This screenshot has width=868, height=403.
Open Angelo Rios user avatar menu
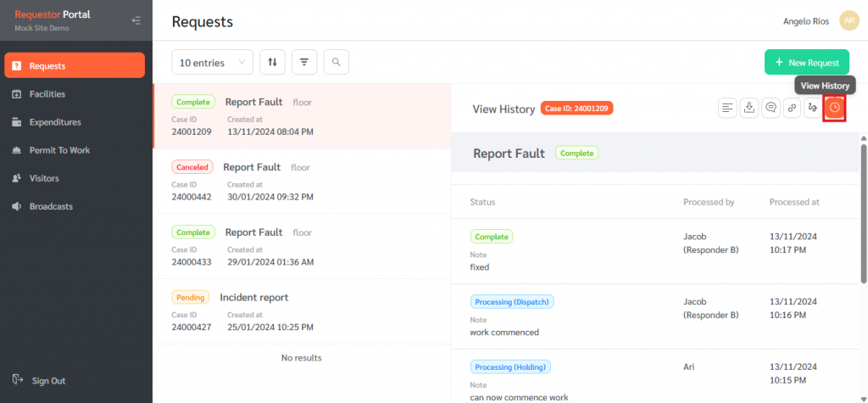[849, 20]
